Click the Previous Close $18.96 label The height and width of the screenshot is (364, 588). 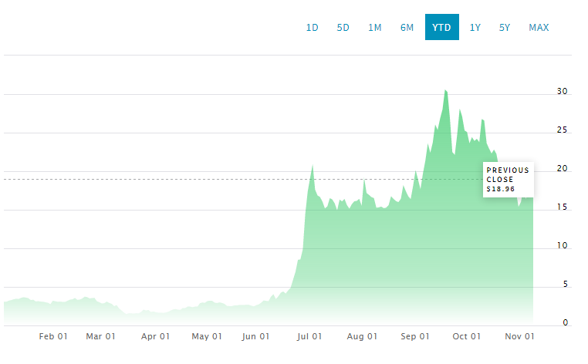click(x=508, y=179)
